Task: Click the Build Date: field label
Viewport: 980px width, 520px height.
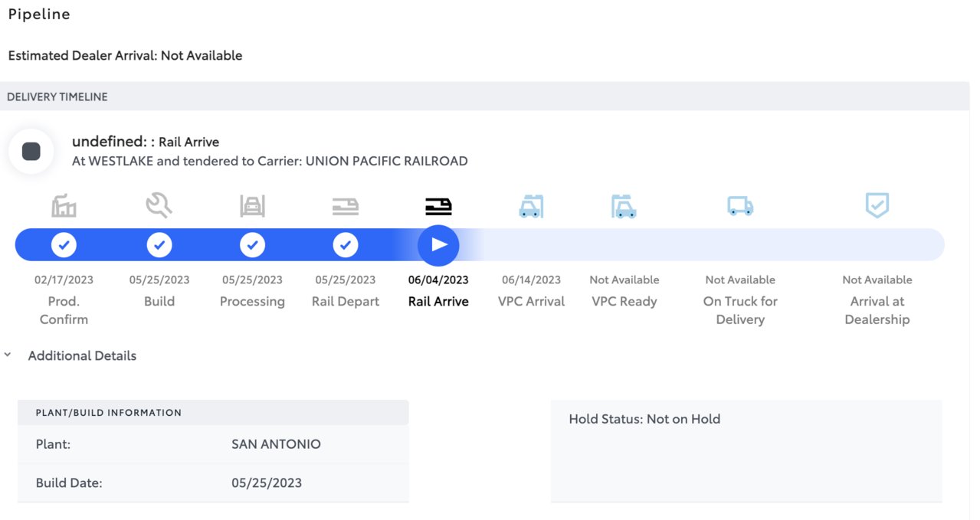Action: pyautogui.click(x=69, y=482)
